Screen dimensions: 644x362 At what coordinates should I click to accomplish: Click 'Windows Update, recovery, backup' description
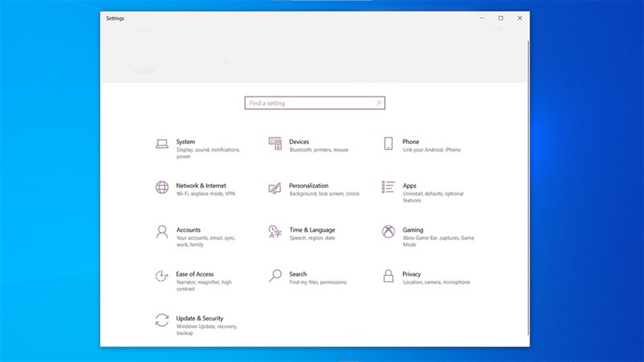[207, 330]
